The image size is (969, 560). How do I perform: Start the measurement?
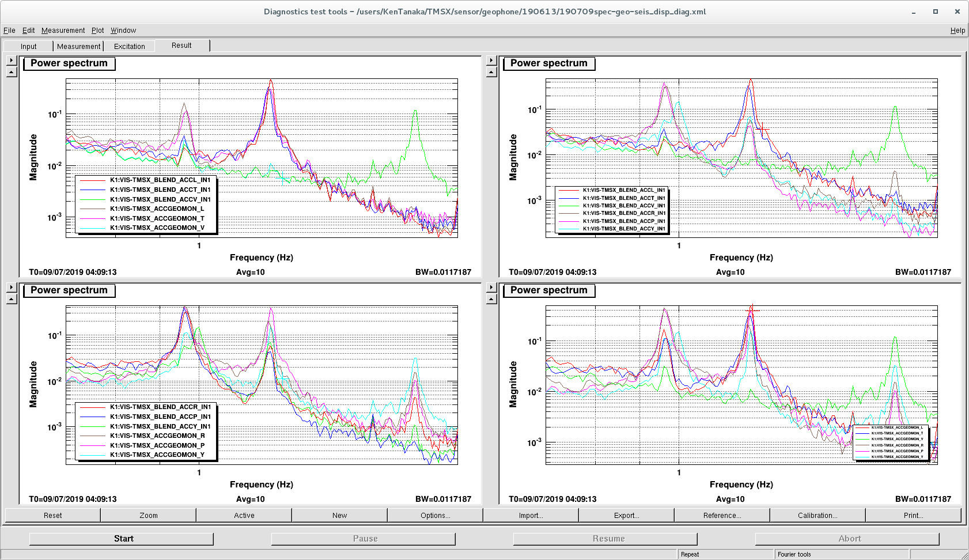click(122, 539)
